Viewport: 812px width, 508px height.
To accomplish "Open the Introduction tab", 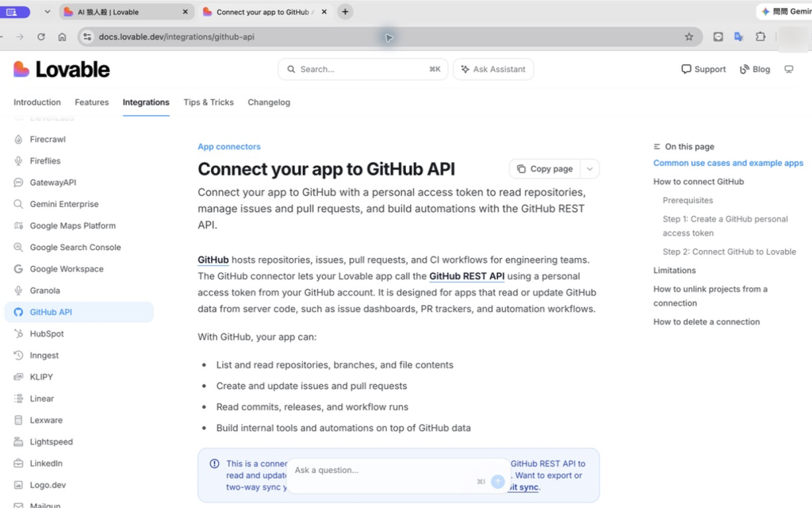I will [x=36, y=102].
